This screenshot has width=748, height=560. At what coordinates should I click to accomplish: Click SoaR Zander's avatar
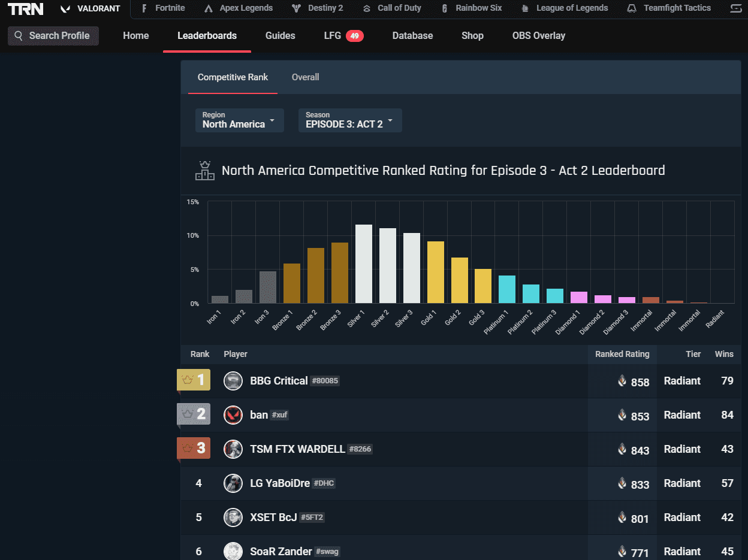click(x=233, y=552)
